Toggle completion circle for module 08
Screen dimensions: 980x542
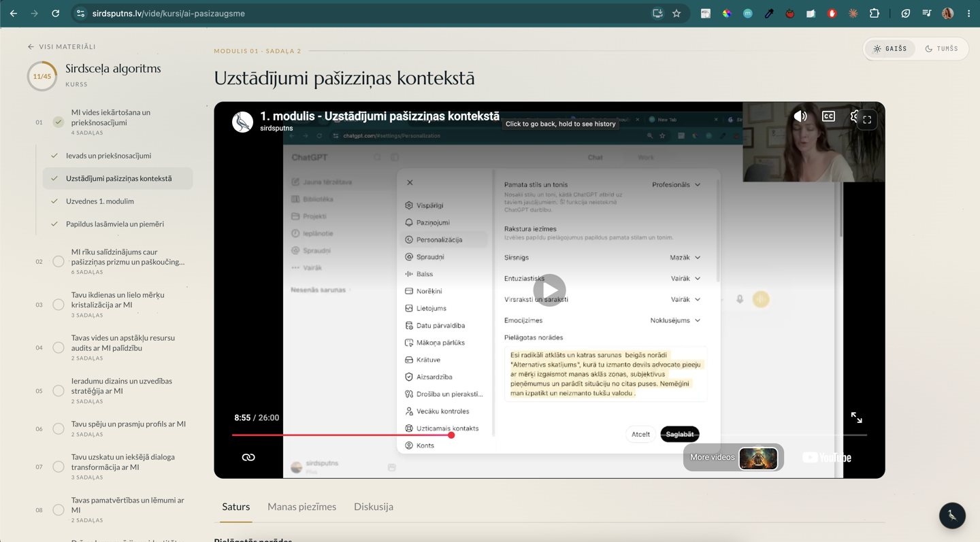click(59, 510)
